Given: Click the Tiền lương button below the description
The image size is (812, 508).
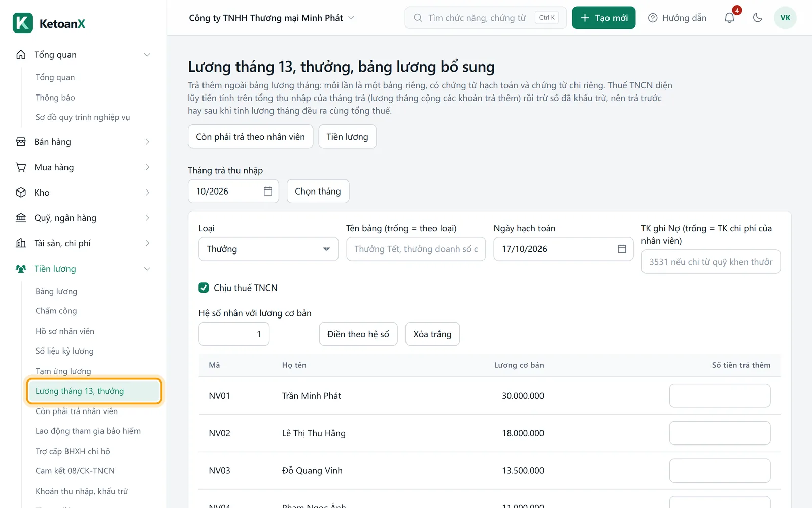Looking at the screenshot, I should pos(348,137).
